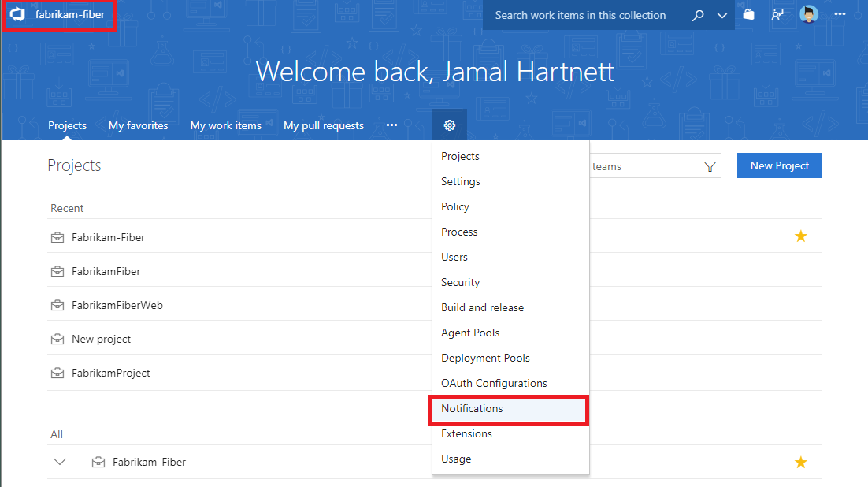Favorite the FabrikamFiber project
This screenshot has width=868, height=487.
click(800, 270)
